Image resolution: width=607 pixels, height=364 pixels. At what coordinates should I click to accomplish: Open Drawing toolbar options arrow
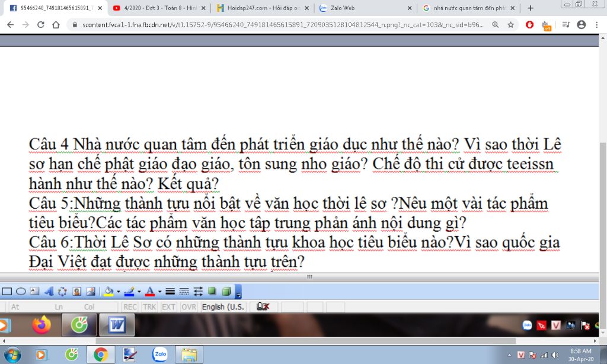point(238,292)
